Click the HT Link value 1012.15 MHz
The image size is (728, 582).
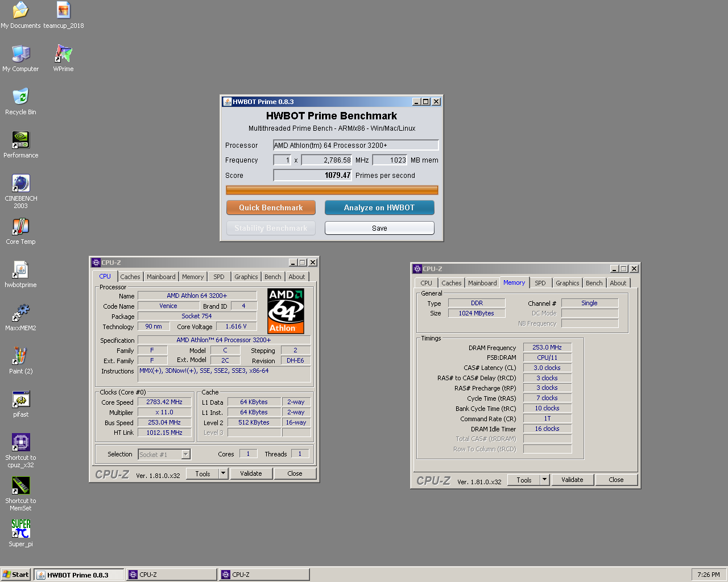click(164, 433)
